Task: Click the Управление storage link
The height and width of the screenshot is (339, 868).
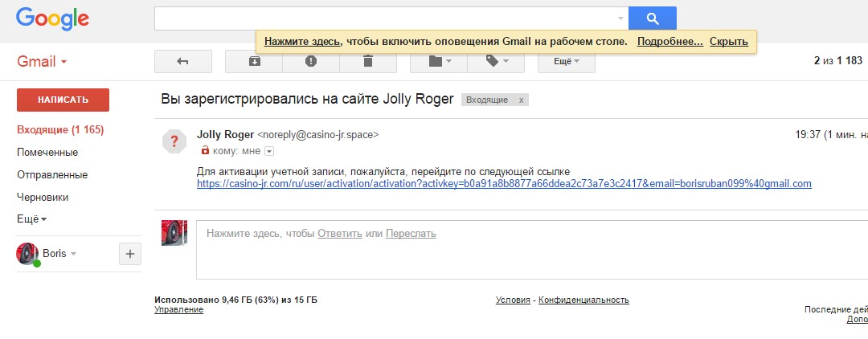Action: tap(178, 310)
